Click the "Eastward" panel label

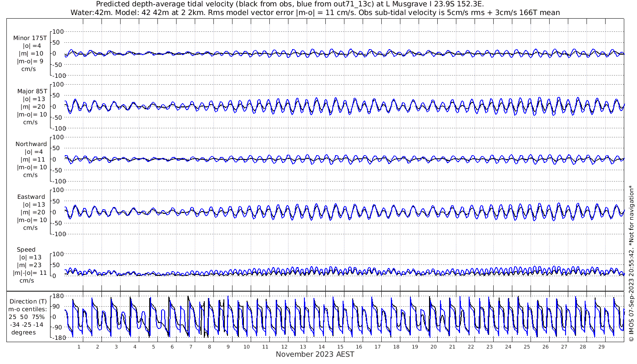pos(31,197)
